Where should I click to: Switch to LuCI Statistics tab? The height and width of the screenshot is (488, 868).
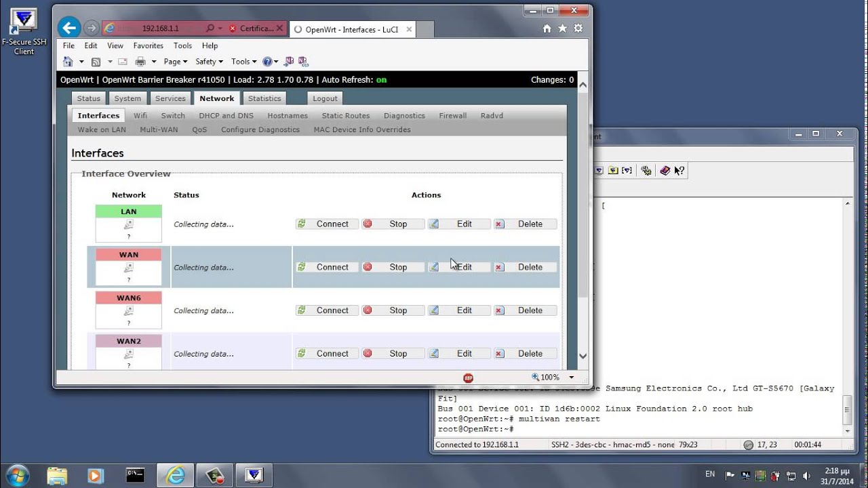[264, 98]
